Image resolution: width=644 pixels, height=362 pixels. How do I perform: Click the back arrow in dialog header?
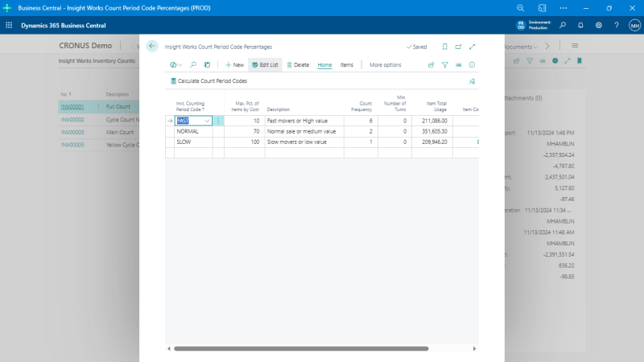152,47
